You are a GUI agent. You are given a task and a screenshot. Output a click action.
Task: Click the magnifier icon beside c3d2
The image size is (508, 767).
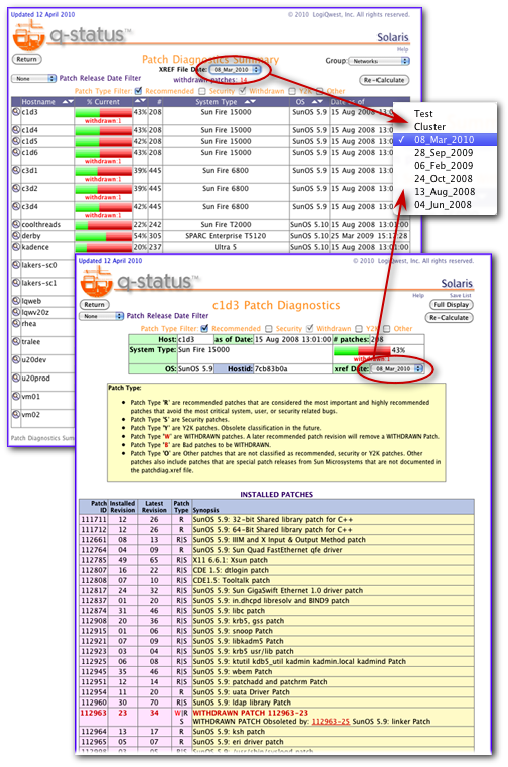[x=16, y=188]
